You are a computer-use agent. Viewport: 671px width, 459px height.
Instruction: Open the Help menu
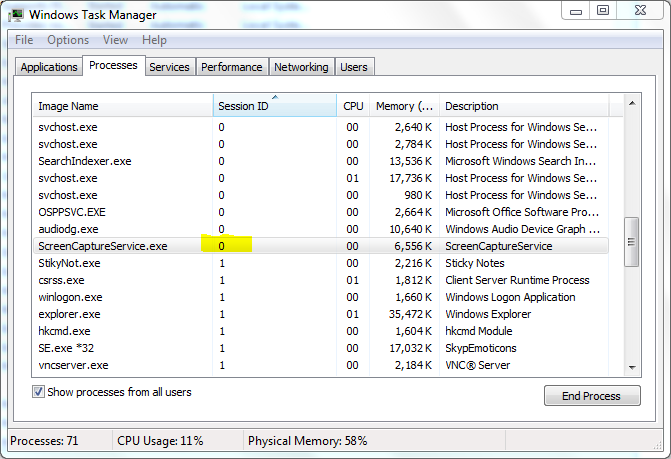point(154,40)
